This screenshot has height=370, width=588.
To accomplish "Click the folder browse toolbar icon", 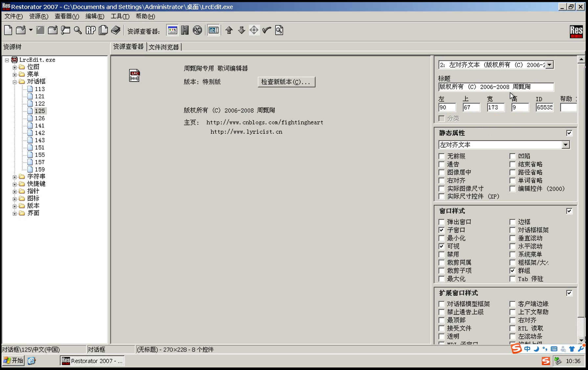I will [65, 30].
